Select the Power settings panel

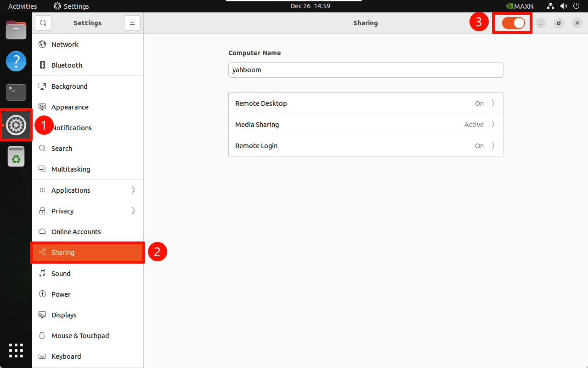click(60, 294)
